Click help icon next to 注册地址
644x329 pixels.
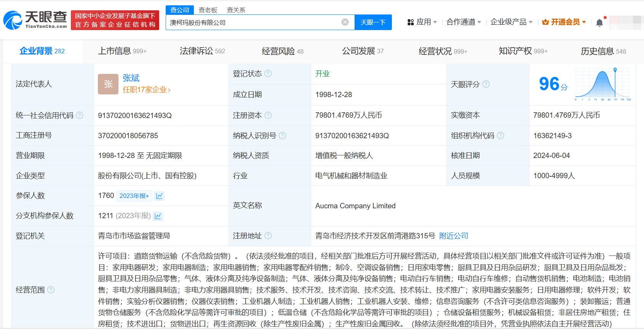point(268,236)
